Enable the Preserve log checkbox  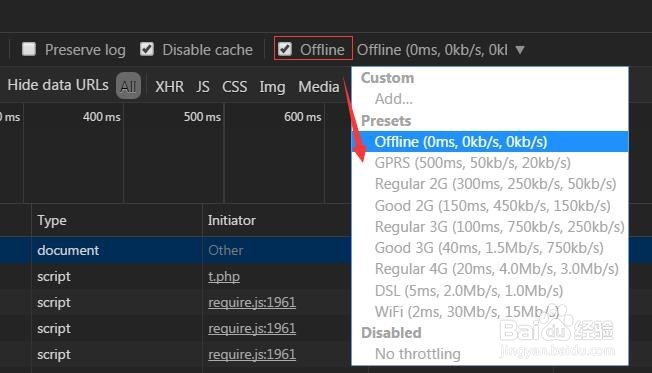point(29,49)
